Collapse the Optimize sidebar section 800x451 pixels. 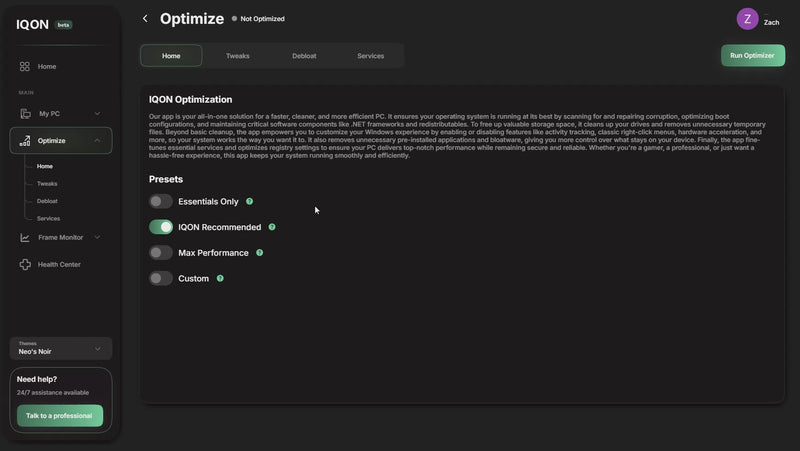[x=97, y=141]
